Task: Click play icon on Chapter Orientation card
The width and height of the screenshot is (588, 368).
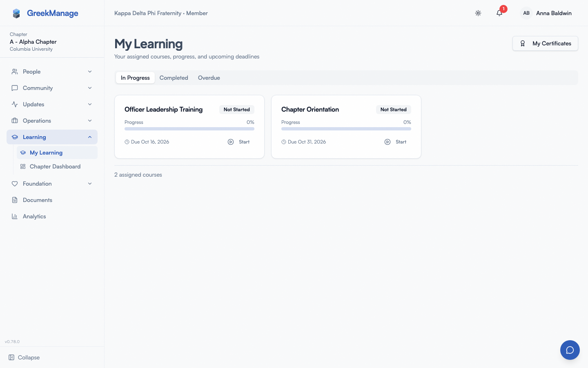Action: click(x=388, y=142)
